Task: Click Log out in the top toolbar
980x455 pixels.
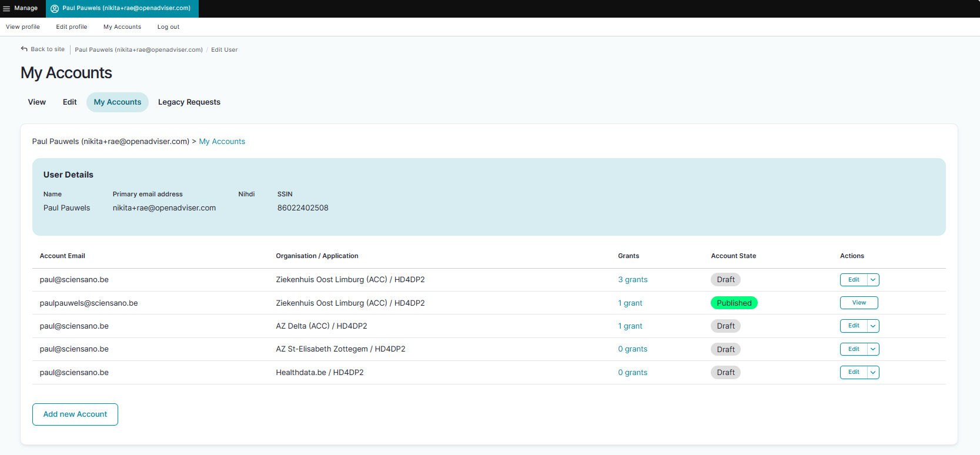Action: 168,27
